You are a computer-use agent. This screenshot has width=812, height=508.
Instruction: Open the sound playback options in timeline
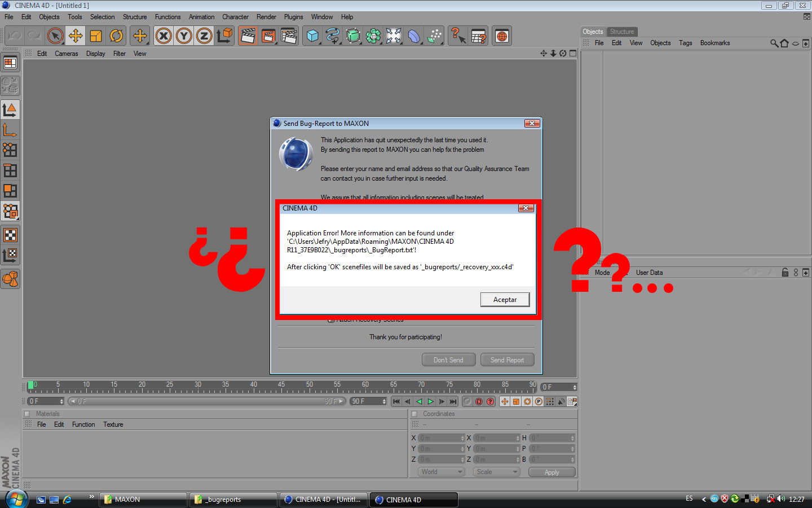(x=561, y=401)
